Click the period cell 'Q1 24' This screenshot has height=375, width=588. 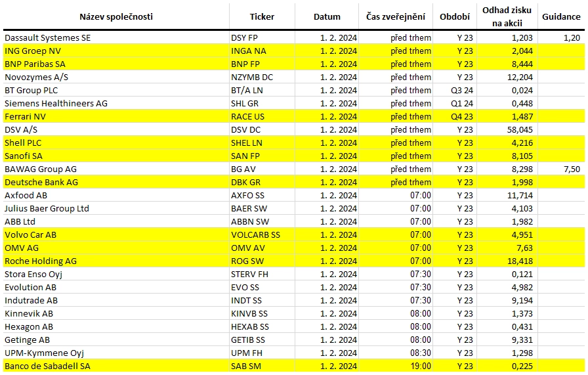(455, 103)
